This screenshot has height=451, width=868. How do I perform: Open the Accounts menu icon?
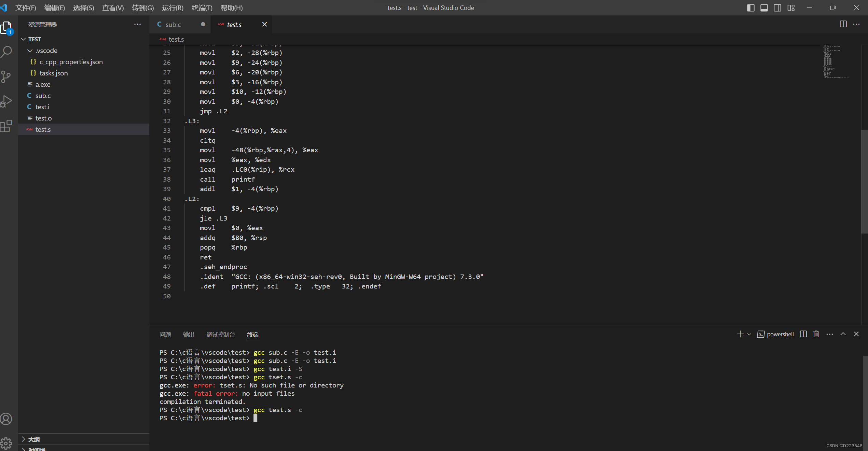(x=6, y=419)
